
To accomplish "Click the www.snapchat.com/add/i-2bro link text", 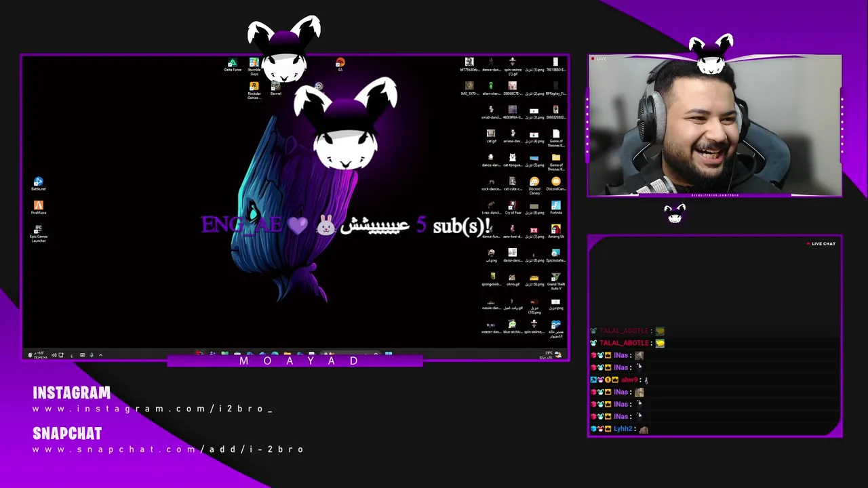I will pyautogui.click(x=168, y=449).
